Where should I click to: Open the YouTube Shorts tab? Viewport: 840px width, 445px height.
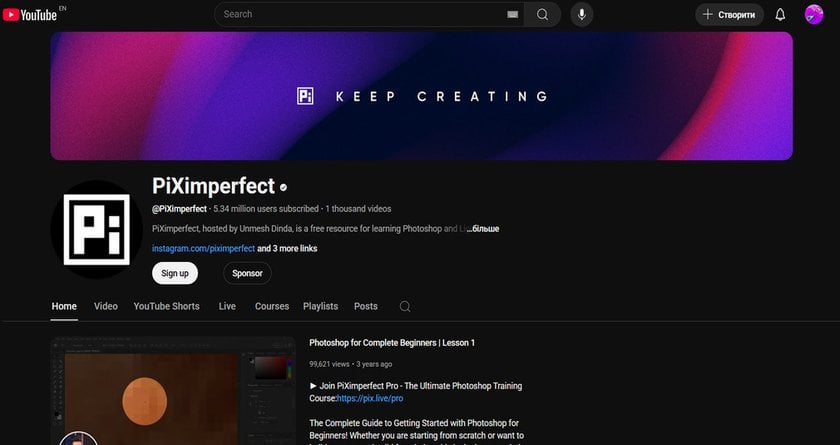coord(167,306)
